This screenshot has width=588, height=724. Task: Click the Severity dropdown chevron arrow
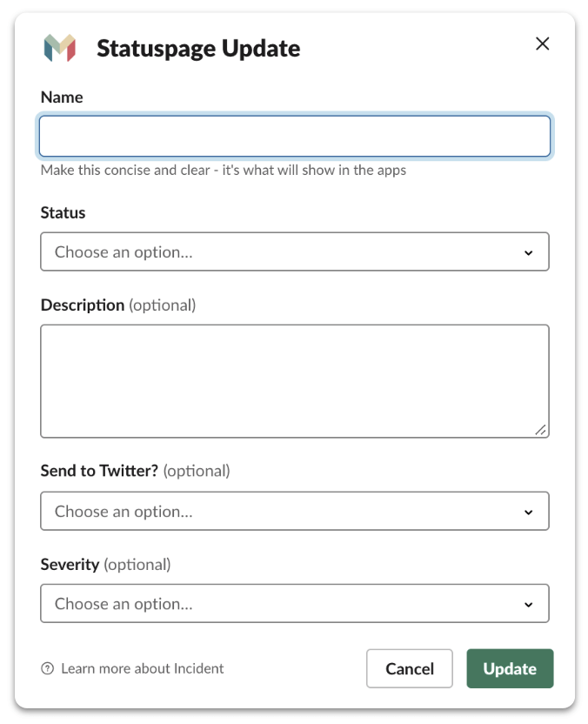coord(529,605)
